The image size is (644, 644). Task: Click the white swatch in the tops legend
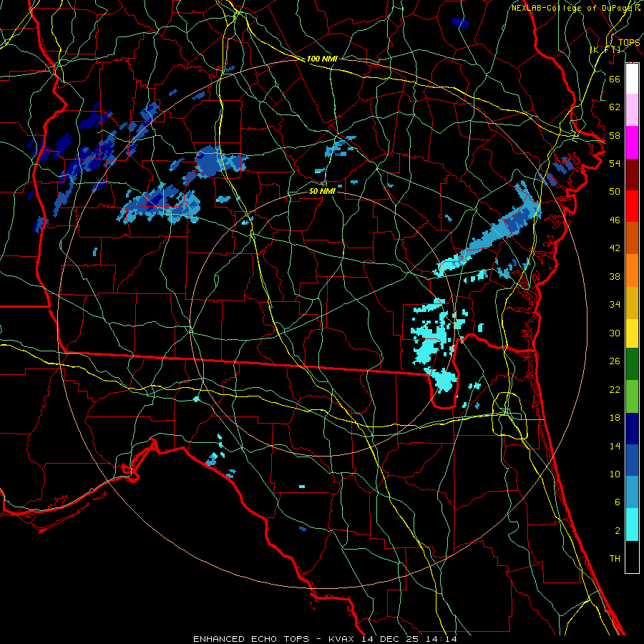632,79
